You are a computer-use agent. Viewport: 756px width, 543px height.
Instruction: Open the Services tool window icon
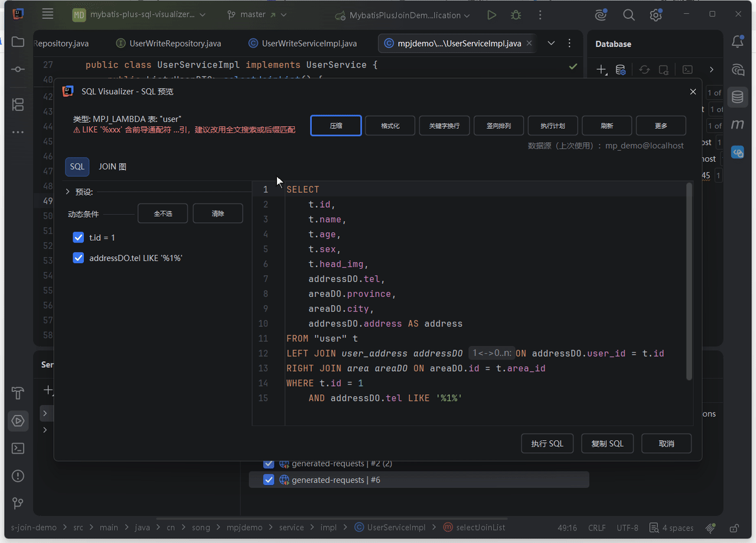click(x=18, y=421)
